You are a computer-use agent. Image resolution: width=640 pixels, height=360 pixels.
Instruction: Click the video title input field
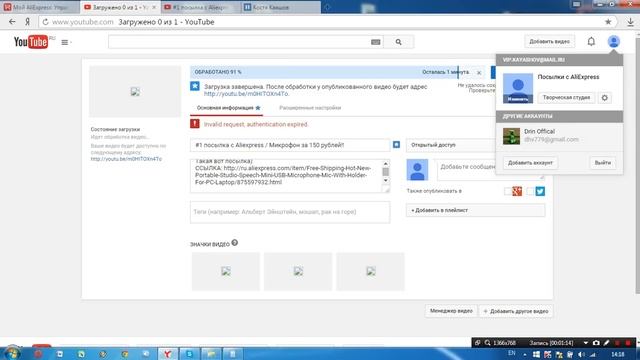[290, 145]
